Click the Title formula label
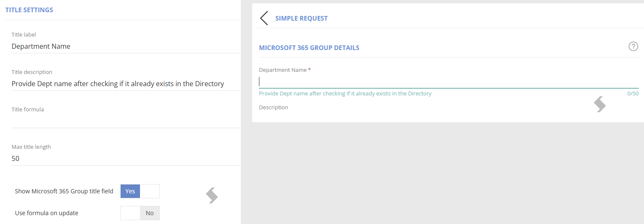This screenshot has height=224, width=644. (x=28, y=110)
